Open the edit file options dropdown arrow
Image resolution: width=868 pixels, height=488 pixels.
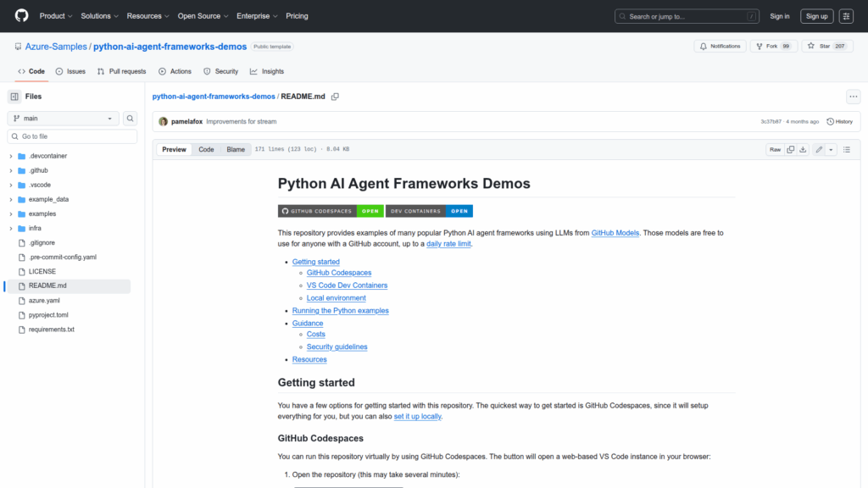pyautogui.click(x=831, y=149)
